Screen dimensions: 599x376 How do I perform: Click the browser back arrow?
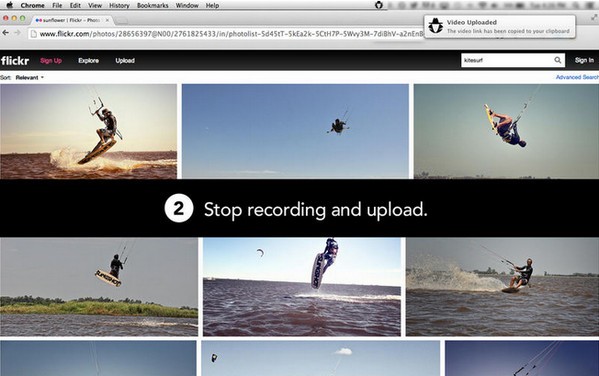(x=5, y=33)
